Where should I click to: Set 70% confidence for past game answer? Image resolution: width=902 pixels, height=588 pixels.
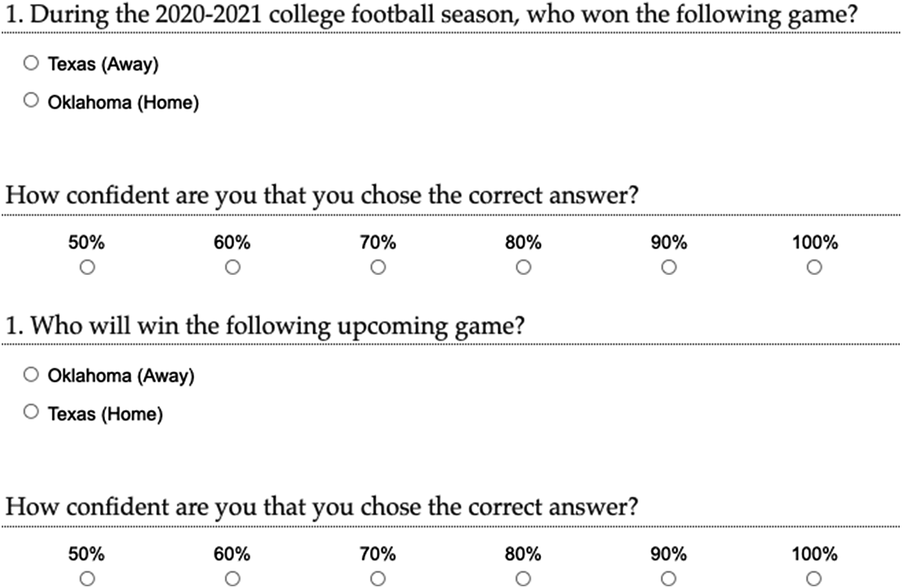(378, 268)
